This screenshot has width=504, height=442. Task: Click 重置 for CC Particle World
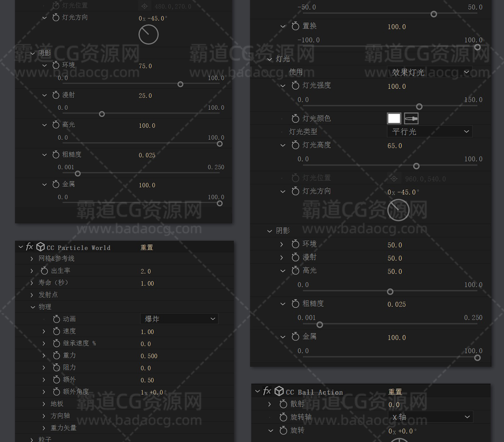[147, 247]
